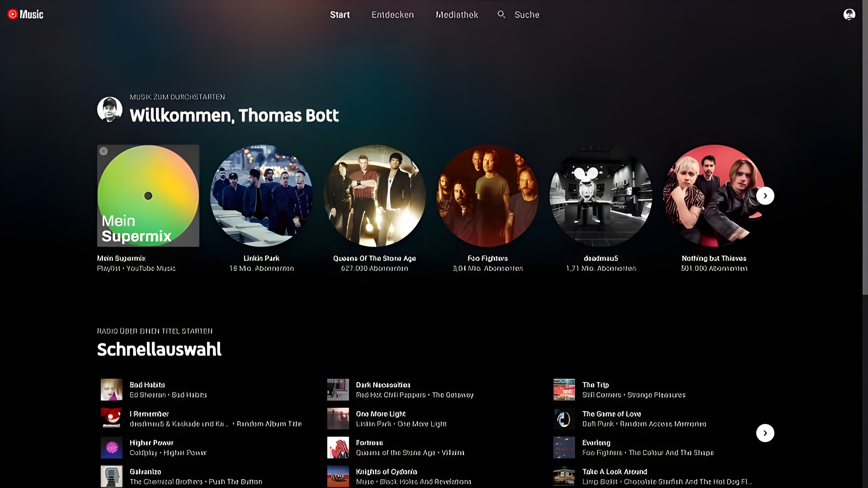The image size is (868, 488).
Task: Click the Mein Supermix title link
Action: 121,258
